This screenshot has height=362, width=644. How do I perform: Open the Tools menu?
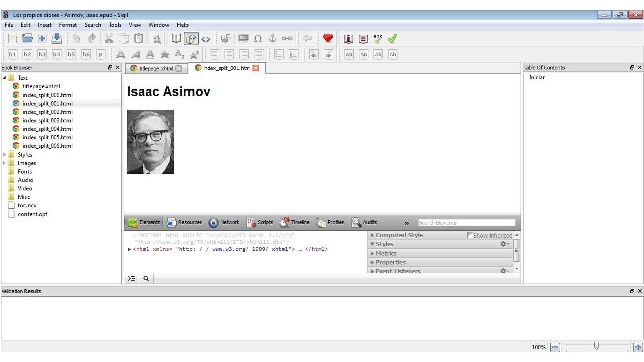click(115, 25)
